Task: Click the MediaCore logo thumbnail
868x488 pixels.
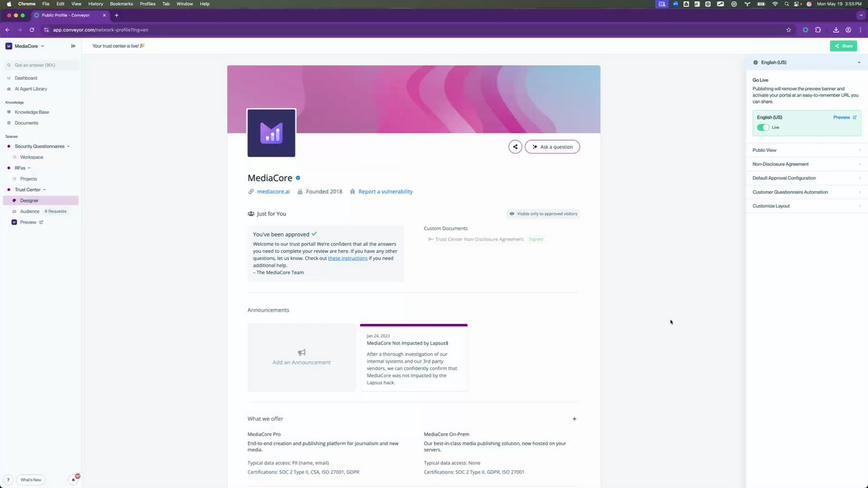Action: pos(271,133)
